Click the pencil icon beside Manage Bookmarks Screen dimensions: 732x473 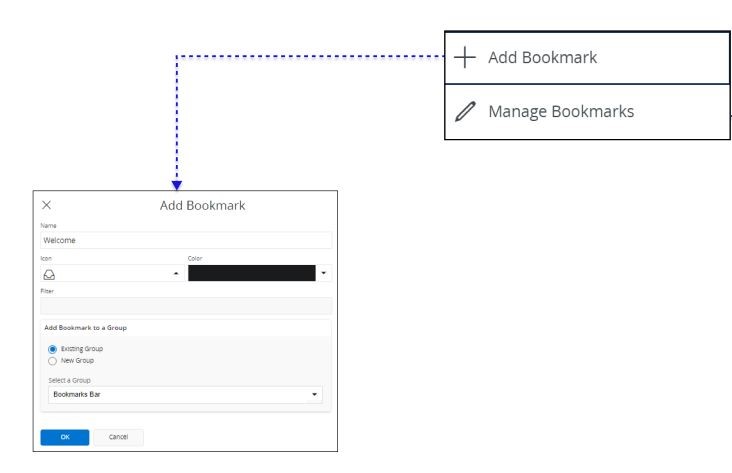(x=465, y=112)
